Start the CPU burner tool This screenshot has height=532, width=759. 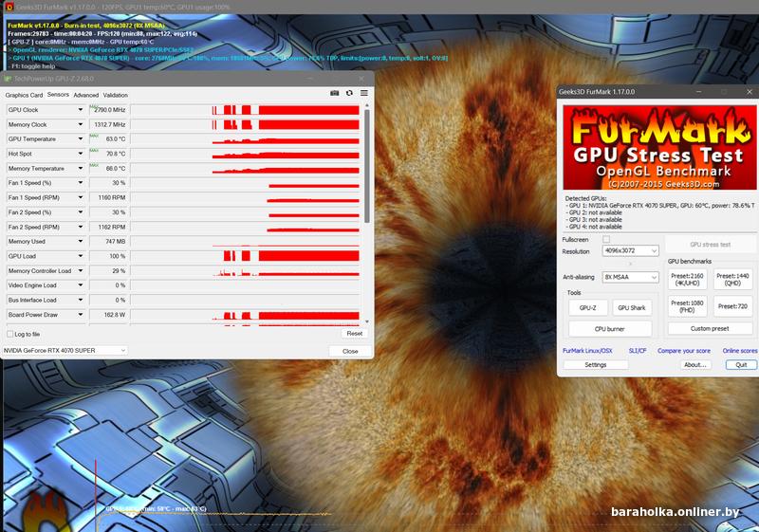(609, 329)
